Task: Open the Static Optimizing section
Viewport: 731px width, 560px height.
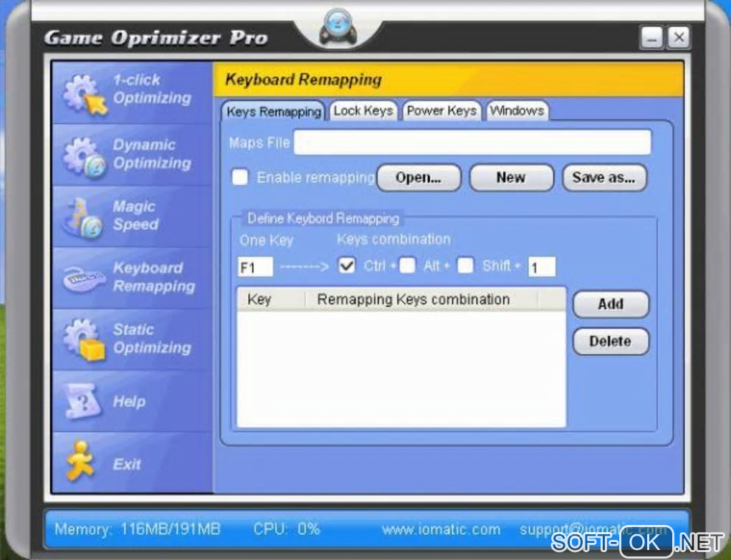Action: click(x=133, y=339)
